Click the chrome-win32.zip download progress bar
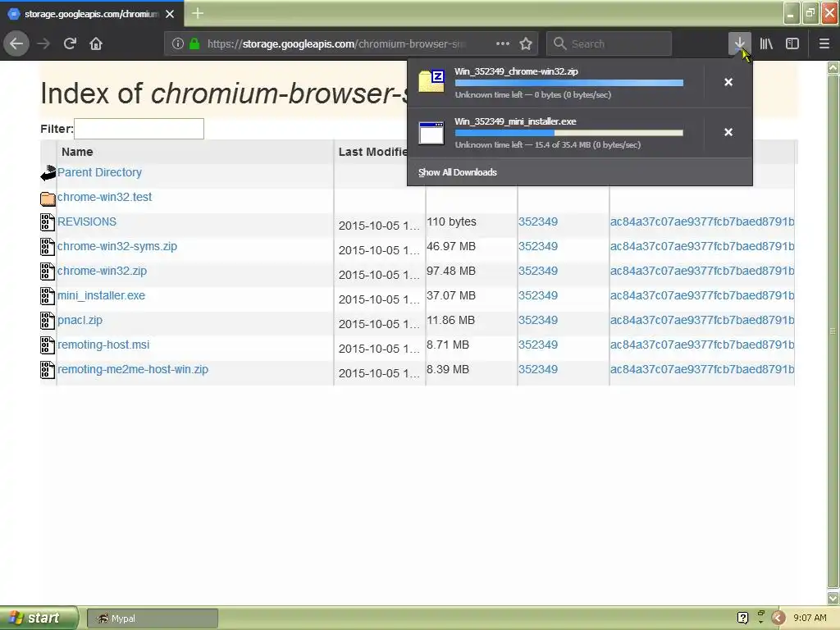 coord(569,83)
